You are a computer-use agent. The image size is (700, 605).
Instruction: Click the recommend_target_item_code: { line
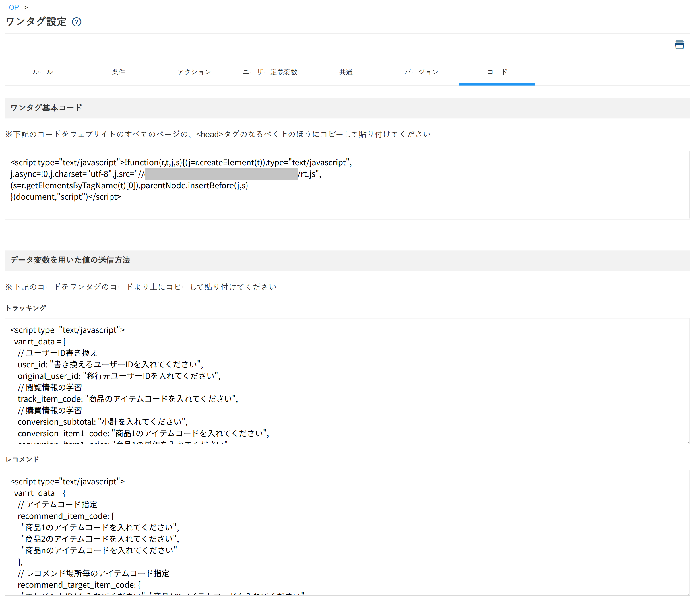click(79, 585)
